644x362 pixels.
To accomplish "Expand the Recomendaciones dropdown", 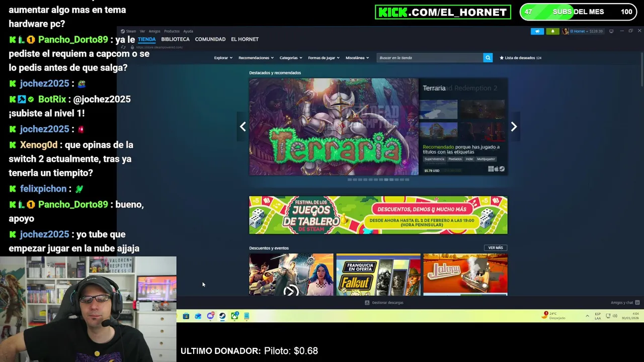I will pos(256,58).
